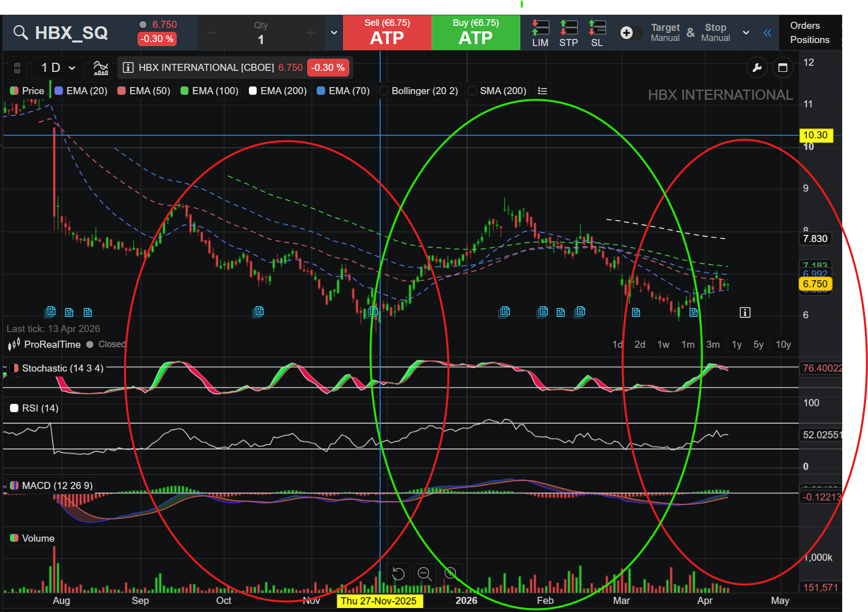Click the 7.830 price axis label

815,238
